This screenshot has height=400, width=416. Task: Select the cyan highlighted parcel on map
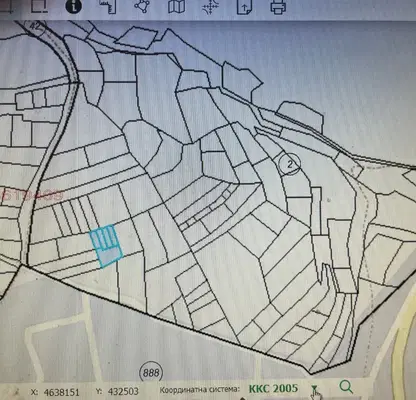tap(106, 246)
